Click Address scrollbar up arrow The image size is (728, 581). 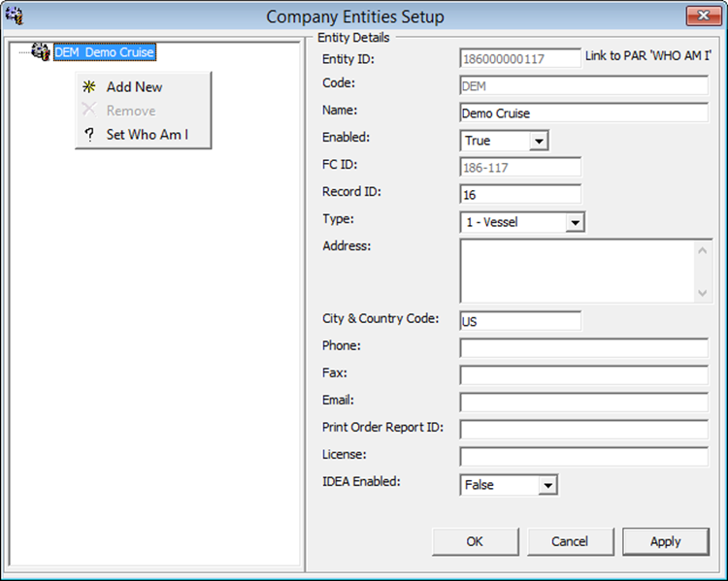pos(703,250)
